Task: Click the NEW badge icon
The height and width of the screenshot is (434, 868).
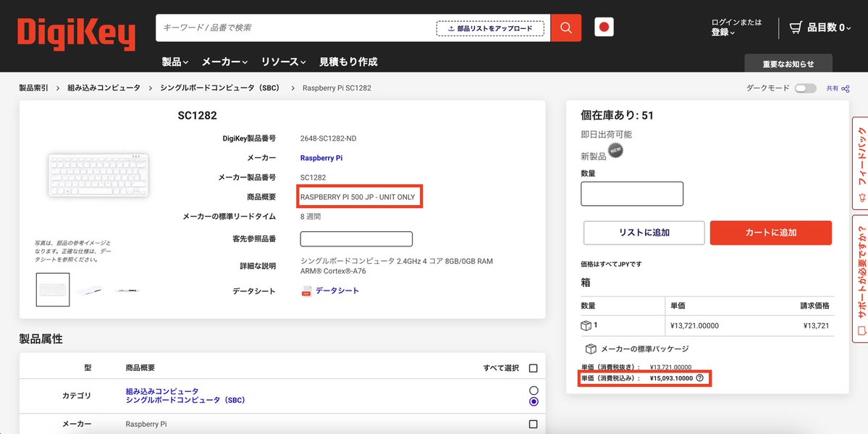Action: [x=615, y=150]
